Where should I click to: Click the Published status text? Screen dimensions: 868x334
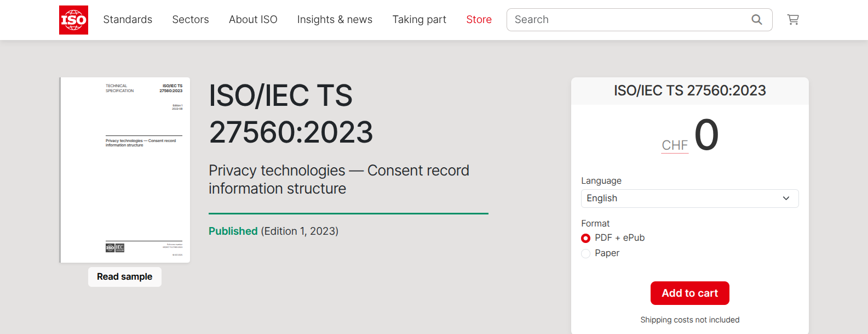[233, 231]
